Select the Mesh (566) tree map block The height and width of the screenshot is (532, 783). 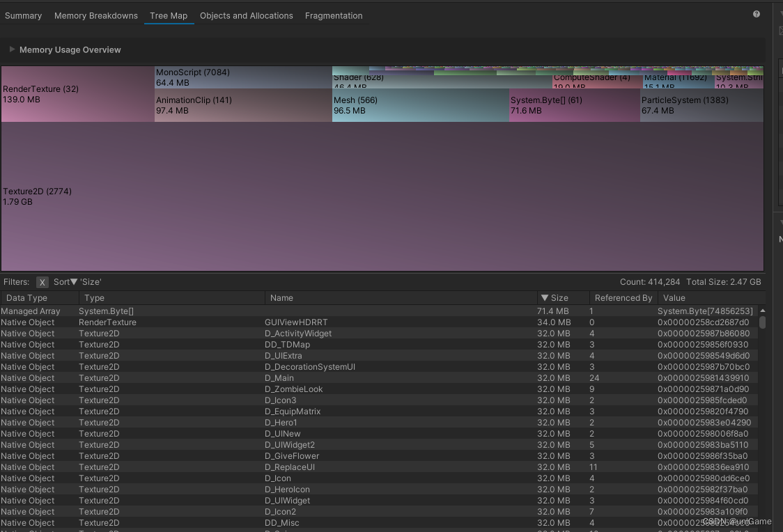click(x=420, y=105)
